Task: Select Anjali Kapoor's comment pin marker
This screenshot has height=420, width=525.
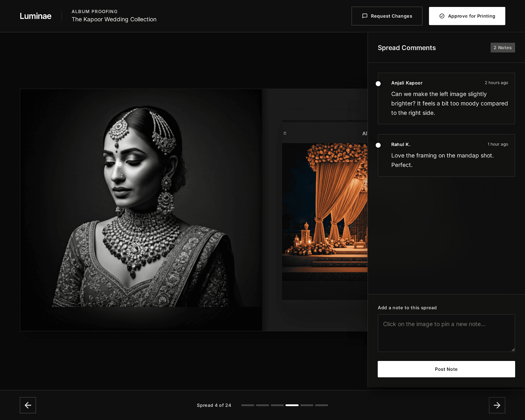Action: [378, 84]
